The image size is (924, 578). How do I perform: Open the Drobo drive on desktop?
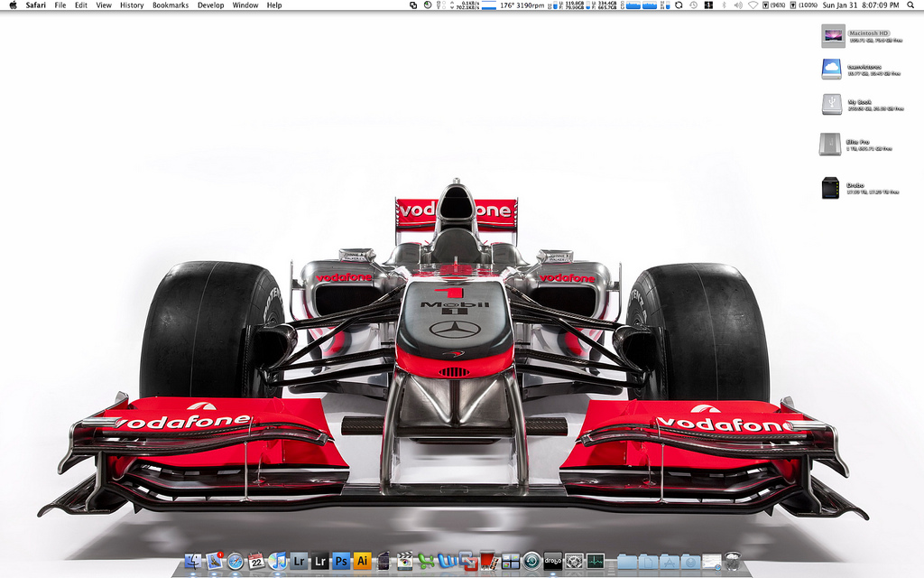830,188
